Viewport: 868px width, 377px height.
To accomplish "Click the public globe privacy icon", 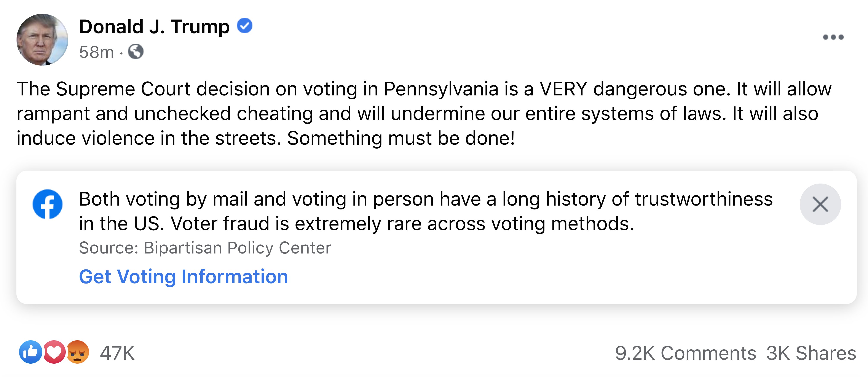I will pyautogui.click(x=136, y=52).
